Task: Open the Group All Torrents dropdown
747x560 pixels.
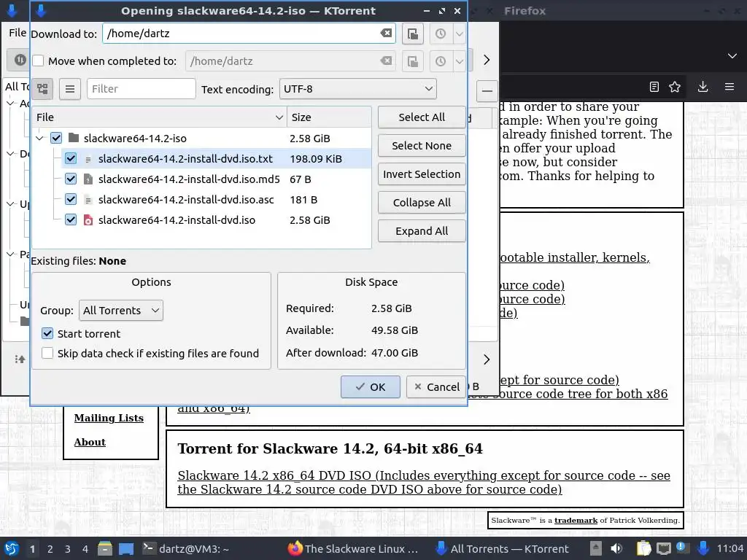Action: coord(120,311)
